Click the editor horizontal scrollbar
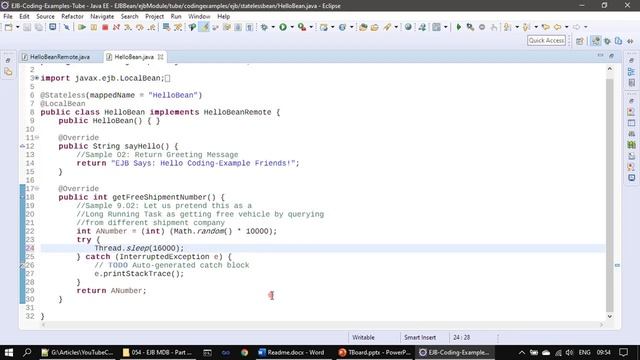 pos(322,325)
